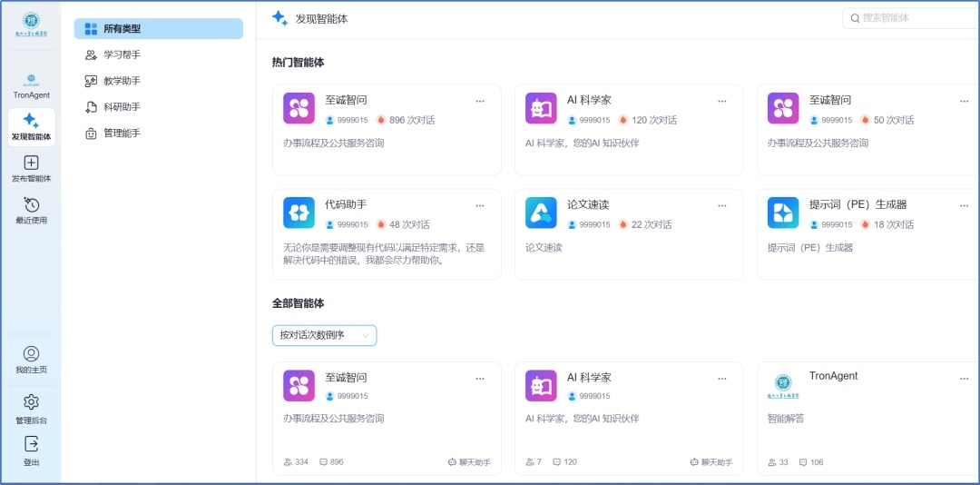Viewport: 980px width, 485px height.
Task: Choose the 科研助手 category
Action: point(122,107)
